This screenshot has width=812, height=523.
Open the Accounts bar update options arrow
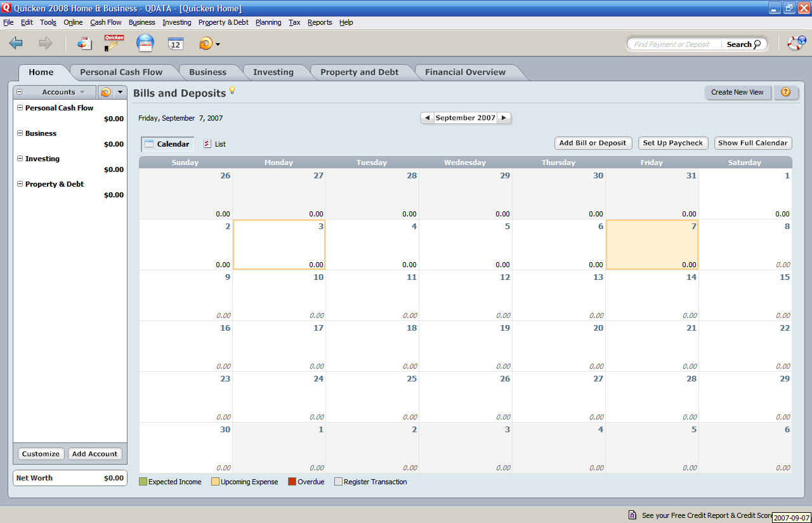point(120,92)
